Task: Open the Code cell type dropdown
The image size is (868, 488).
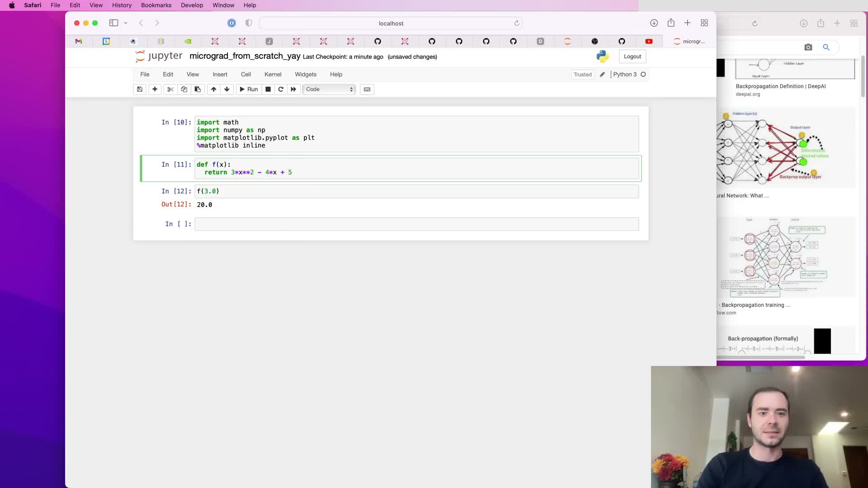Action: (329, 89)
